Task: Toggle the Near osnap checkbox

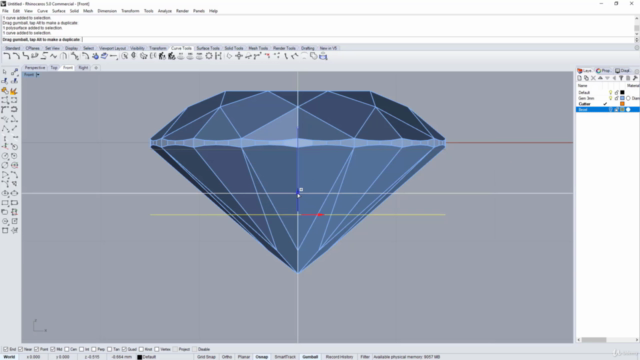Action: [x=21, y=349]
